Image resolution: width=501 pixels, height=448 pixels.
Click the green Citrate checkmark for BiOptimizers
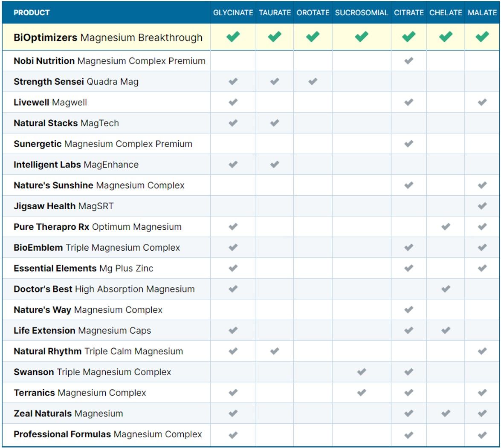tap(408, 37)
